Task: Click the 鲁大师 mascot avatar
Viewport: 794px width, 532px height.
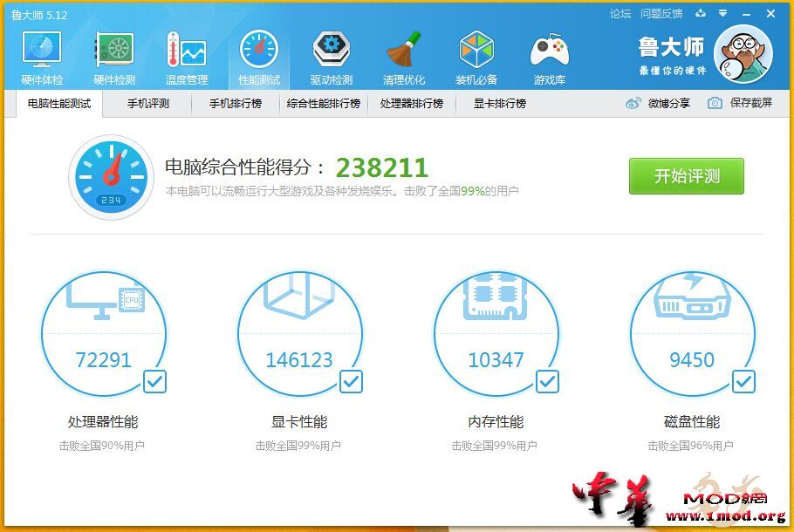Action: [x=743, y=54]
